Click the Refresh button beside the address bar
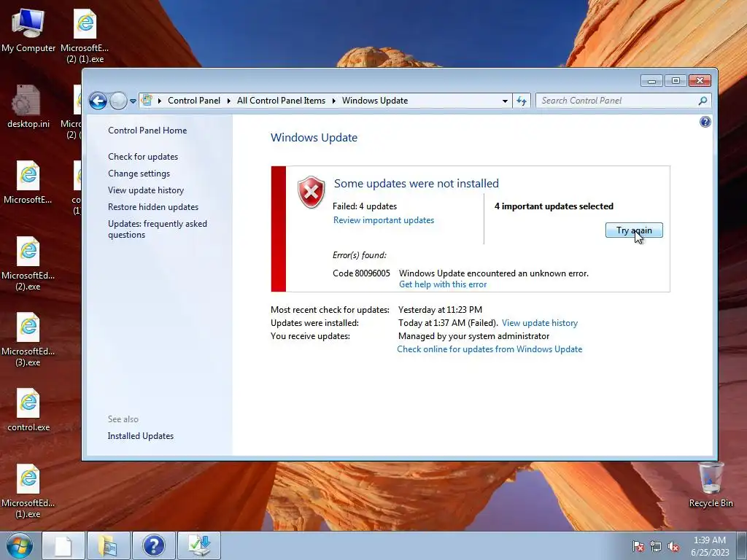Image resolution: width=747 pixels, height=560 pixels. click(522, 101)
